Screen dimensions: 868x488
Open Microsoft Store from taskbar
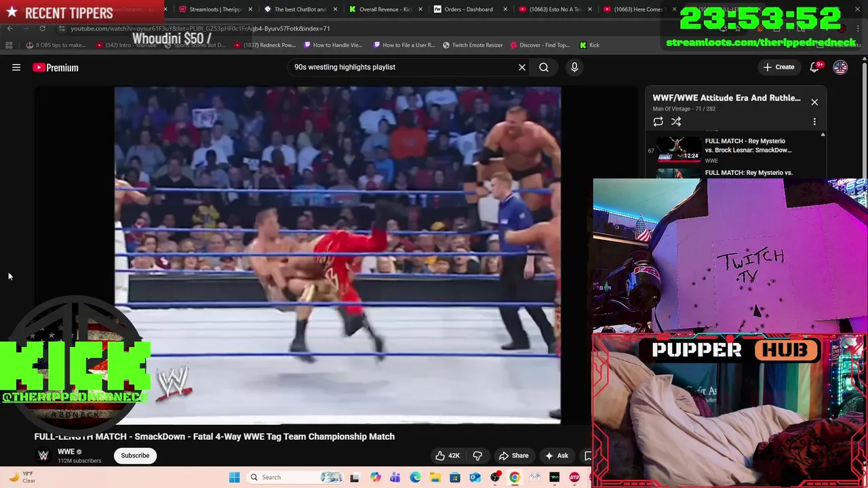[455, 477]
